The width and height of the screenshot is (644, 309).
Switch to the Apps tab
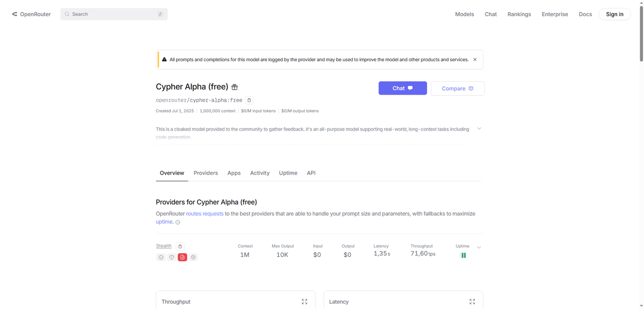point(234,173)
